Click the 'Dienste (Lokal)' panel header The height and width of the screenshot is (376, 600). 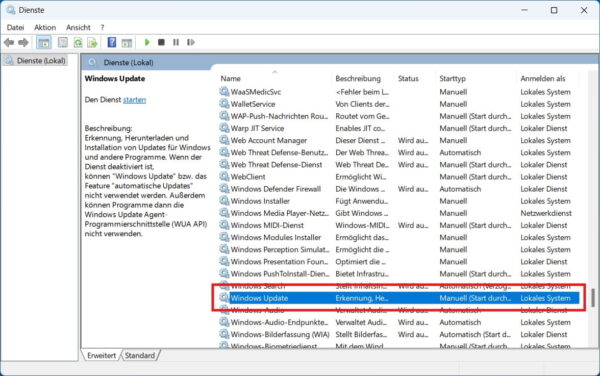(128, 62)
